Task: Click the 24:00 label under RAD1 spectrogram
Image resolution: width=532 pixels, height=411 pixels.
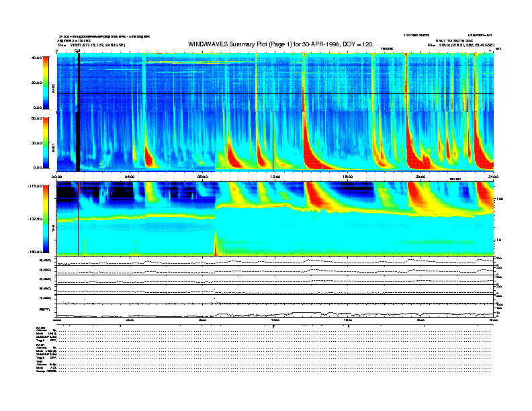Action: coord(493,177)
